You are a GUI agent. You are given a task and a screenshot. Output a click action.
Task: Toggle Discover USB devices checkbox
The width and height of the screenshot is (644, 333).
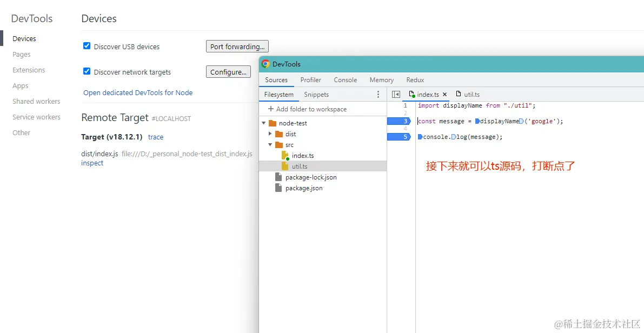87,46
